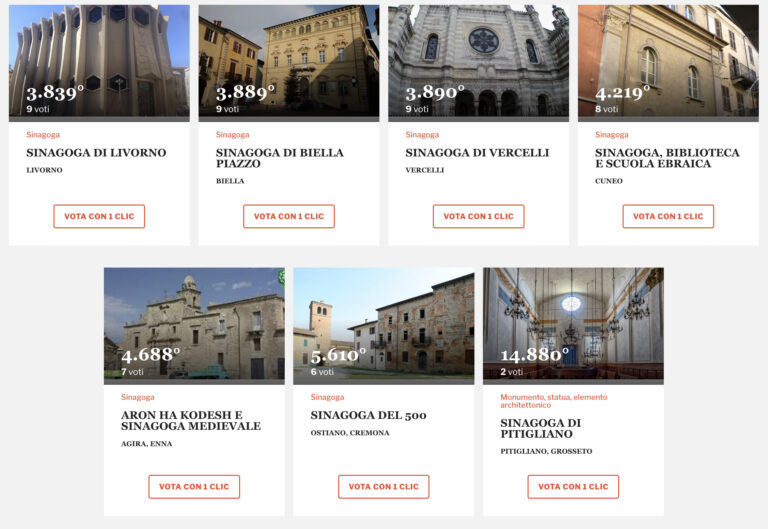The height and width of the screenshot is (529, 768).
Task: Open the Ostiano Sinagoga del 500 photo
Action: tap(384, 323)
